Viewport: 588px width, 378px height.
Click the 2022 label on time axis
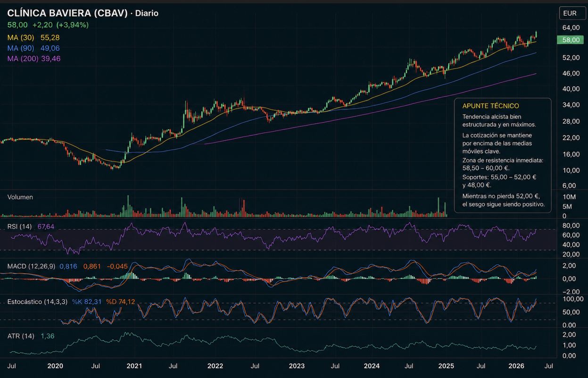[215, 366]
